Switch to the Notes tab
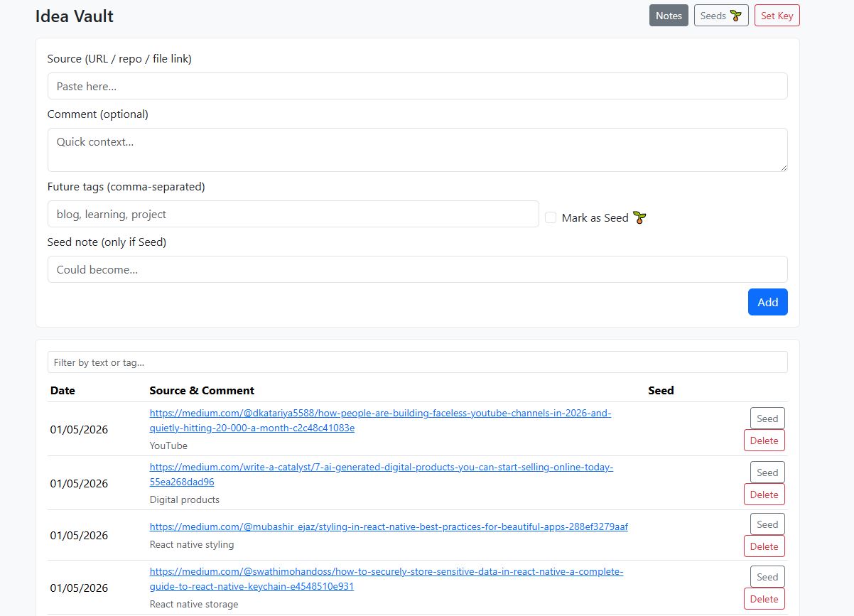The image size is (854, 616). (x=668, y=15)
